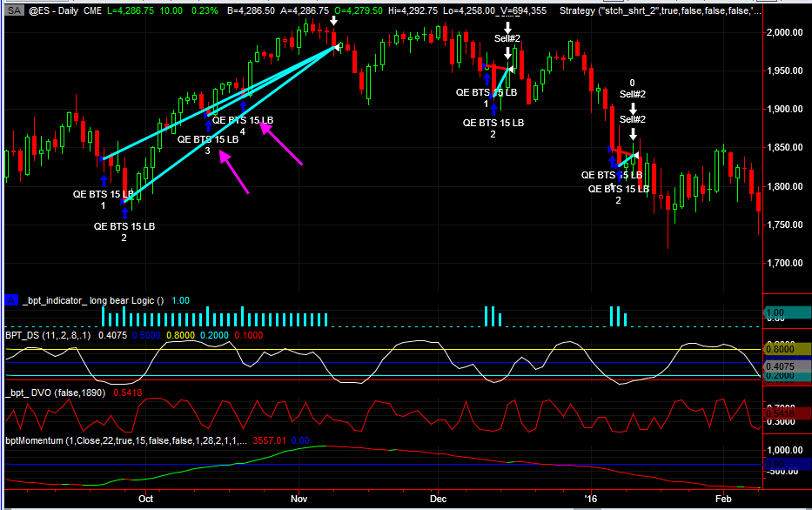Click the Oct label on time axis
This screenshot has height=510, width=812.
coord(145,499)
